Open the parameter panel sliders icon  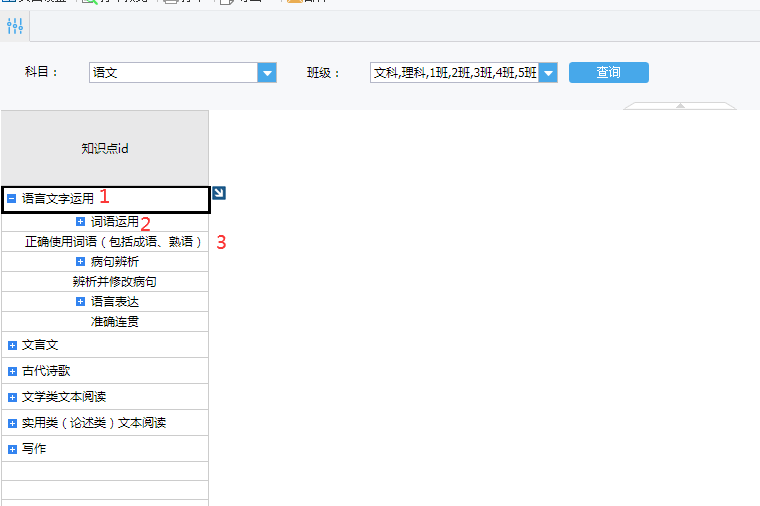[x=15, y=26]
